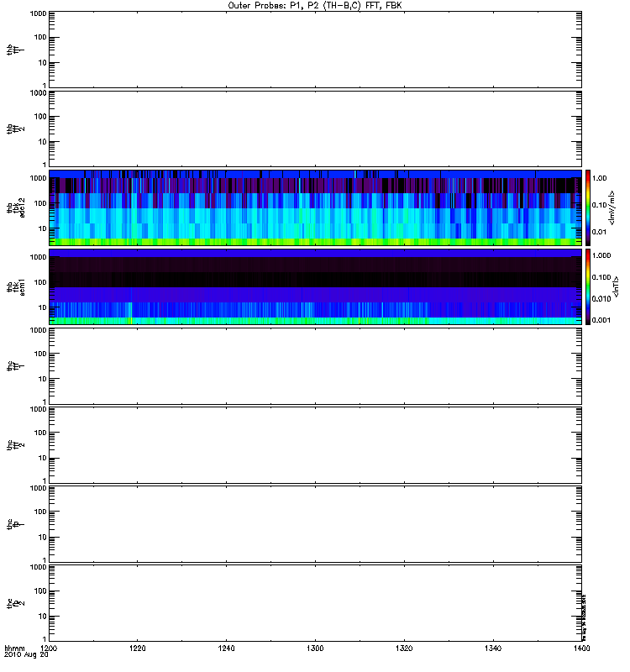Click the 1240 time axis label
The image size is (630, 672).
[x=226, y=648]
